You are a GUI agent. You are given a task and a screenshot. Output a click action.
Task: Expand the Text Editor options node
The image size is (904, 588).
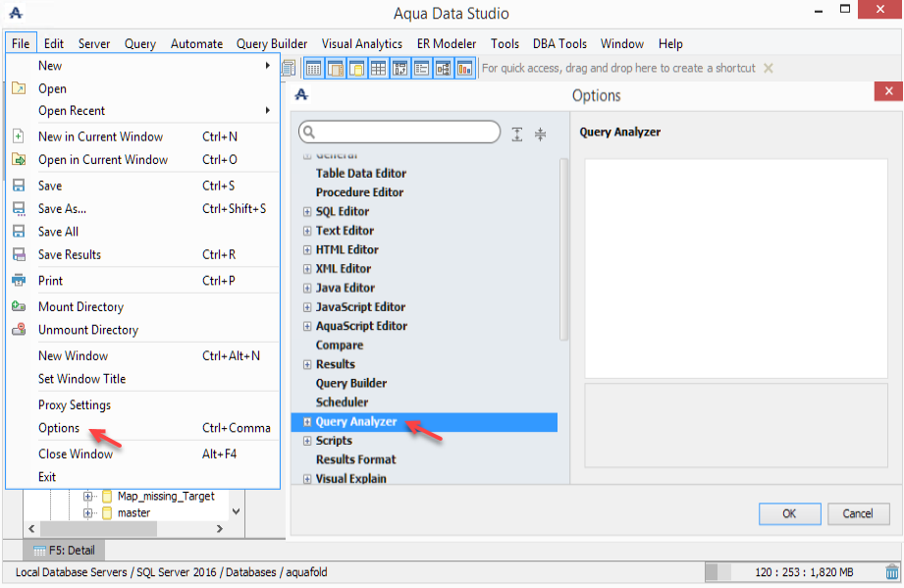click(x=307, y=231)
